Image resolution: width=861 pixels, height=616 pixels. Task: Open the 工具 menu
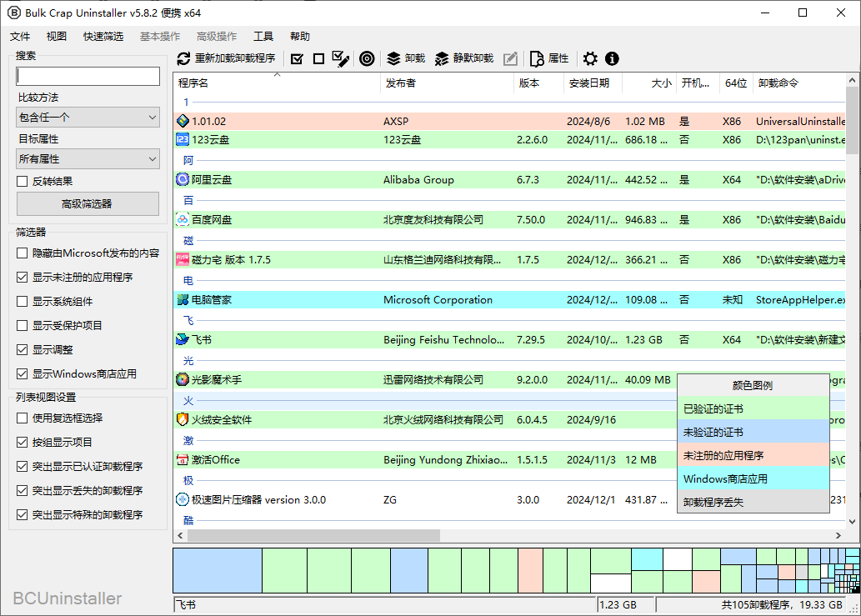pyautogui.click(x=263, y=36)
